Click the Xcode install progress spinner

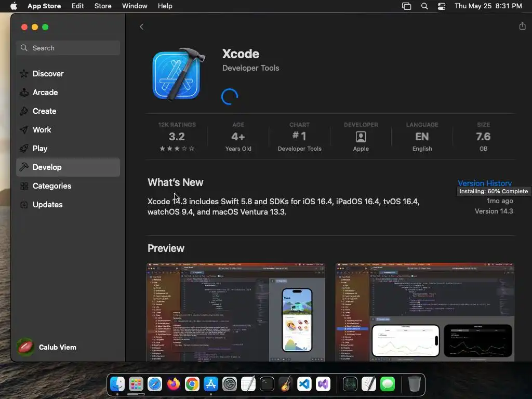pos(229,97)
